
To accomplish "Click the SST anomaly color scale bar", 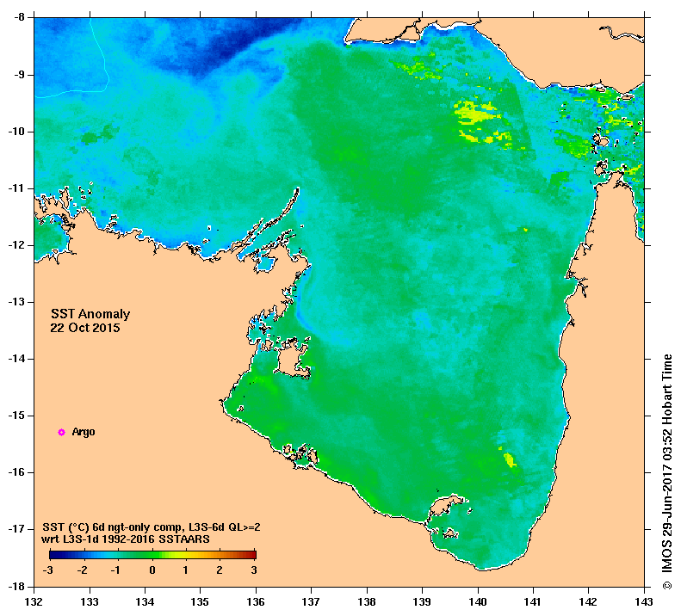I will point(152,554).
